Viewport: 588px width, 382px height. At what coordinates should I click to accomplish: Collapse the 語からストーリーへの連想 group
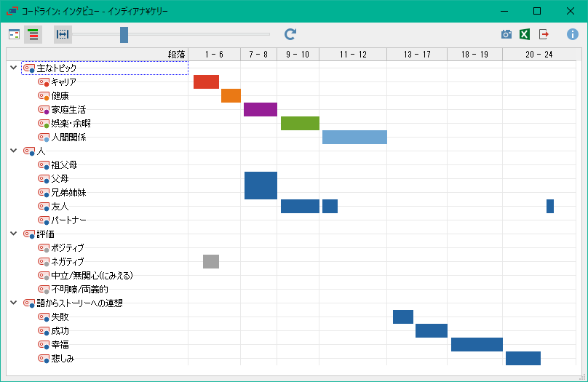(x=14, y=303)
